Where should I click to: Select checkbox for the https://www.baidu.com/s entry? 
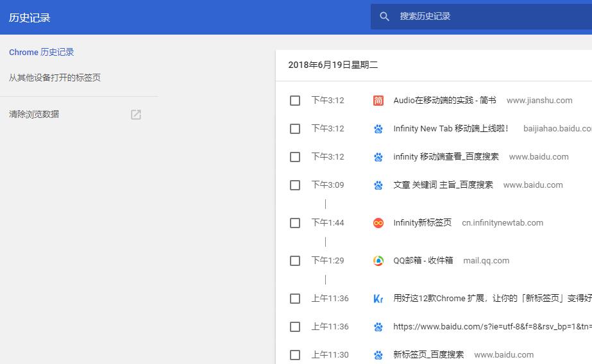click(x=295, y=327)
